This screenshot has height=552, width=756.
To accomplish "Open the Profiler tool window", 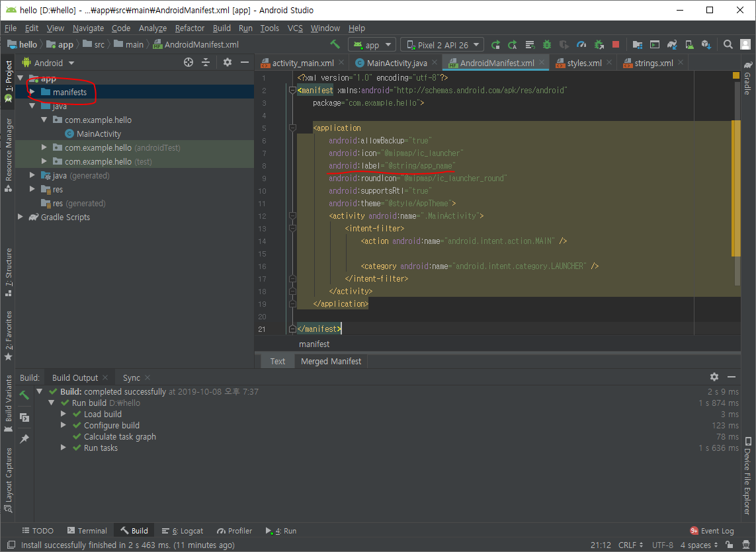I will 234,530.
